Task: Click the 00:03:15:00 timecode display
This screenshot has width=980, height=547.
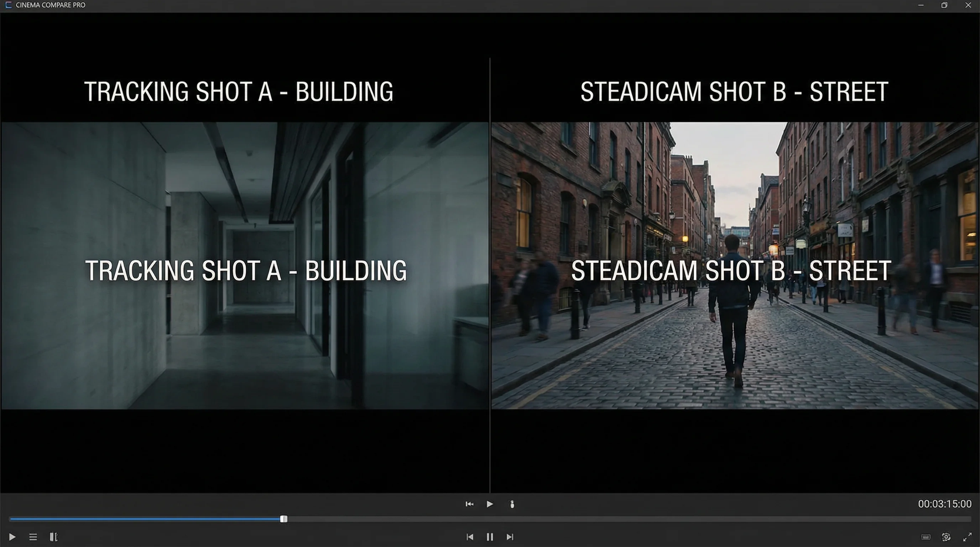Action: pyautogui.click(x=944, y=504)
